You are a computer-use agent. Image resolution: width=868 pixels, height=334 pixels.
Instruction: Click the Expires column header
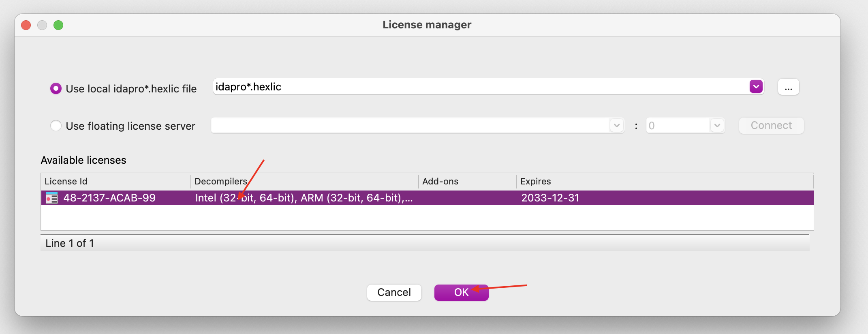pyautogui.click(x=665, y=181)
